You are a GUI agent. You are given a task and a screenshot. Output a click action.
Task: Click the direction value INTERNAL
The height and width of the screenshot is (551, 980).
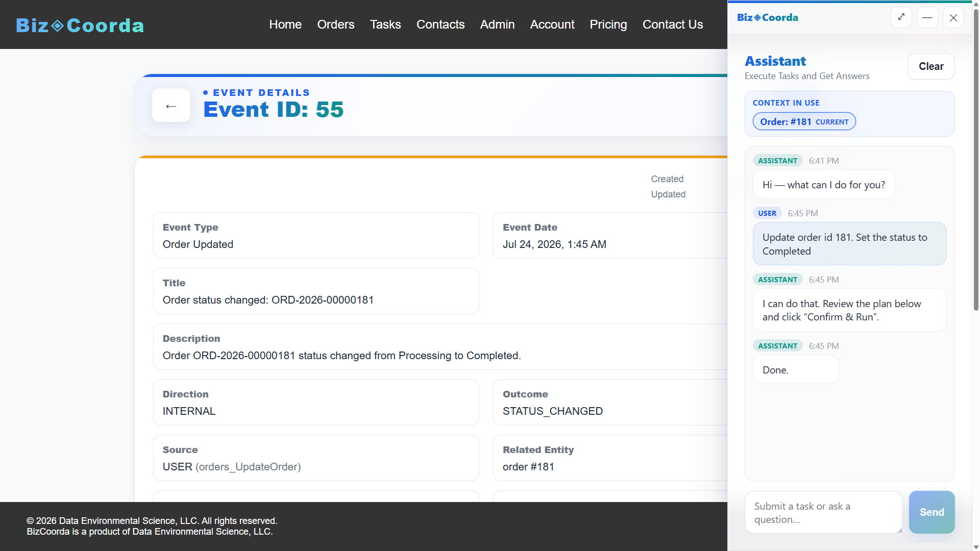pyautogui.click(x=189, y=411)
